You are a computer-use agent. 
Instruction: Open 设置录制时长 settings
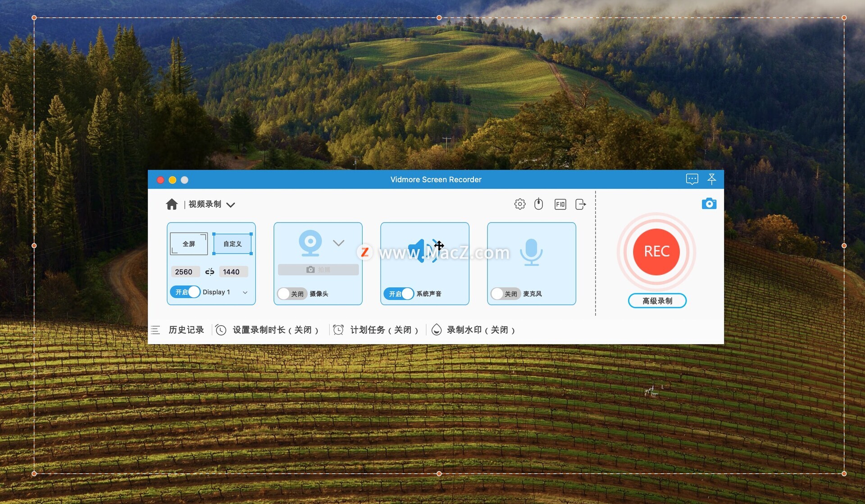pyautogui.click(x=275, y=330)
